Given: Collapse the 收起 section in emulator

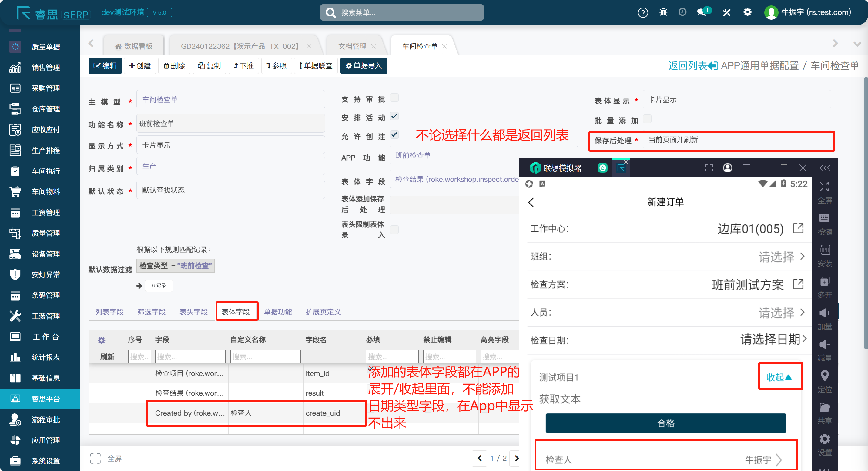Looking at the screenshot, I should click(x=779, y=377).
